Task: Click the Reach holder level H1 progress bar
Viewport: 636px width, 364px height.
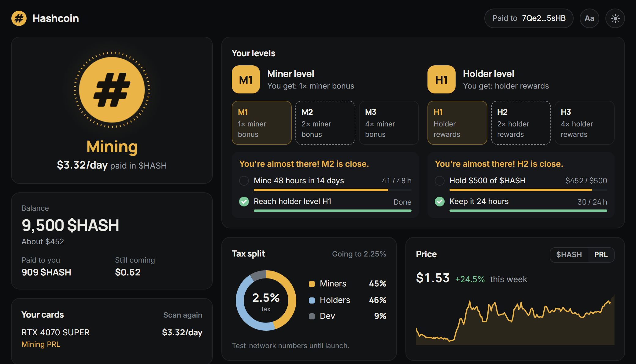Action: pos(333,211)
